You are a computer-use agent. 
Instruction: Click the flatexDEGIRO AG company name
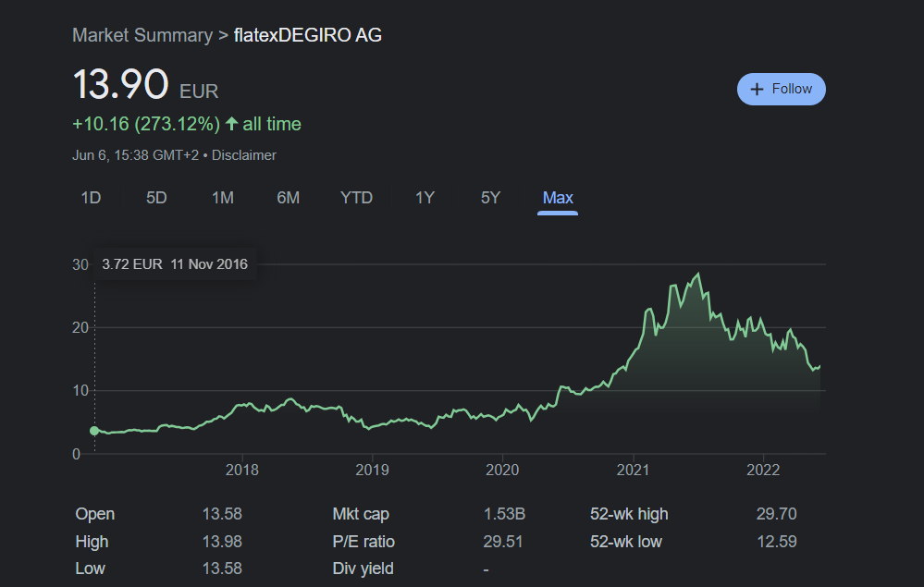click(308, 35)
